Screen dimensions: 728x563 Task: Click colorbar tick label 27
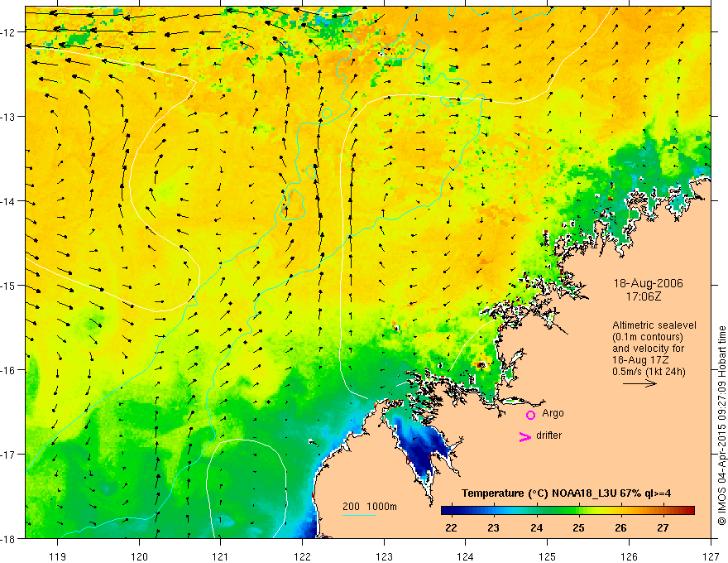pyautogui.click(x=663, y=527)
